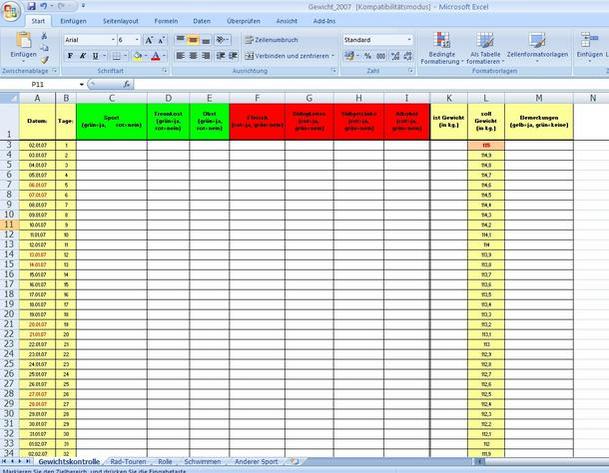The height and width of the screenshot is (473, 609).
Task: Cut the selection with the scissors icon
Action: coord(44,36)
